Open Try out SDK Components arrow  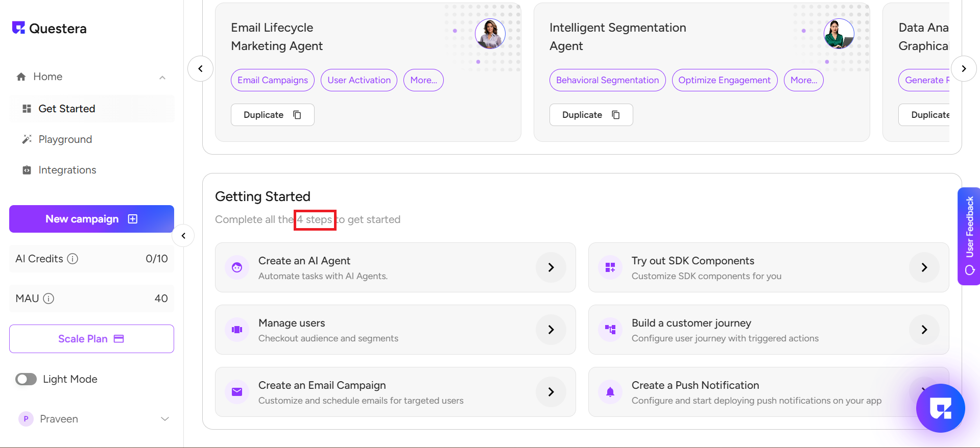[x=924, y=267]
